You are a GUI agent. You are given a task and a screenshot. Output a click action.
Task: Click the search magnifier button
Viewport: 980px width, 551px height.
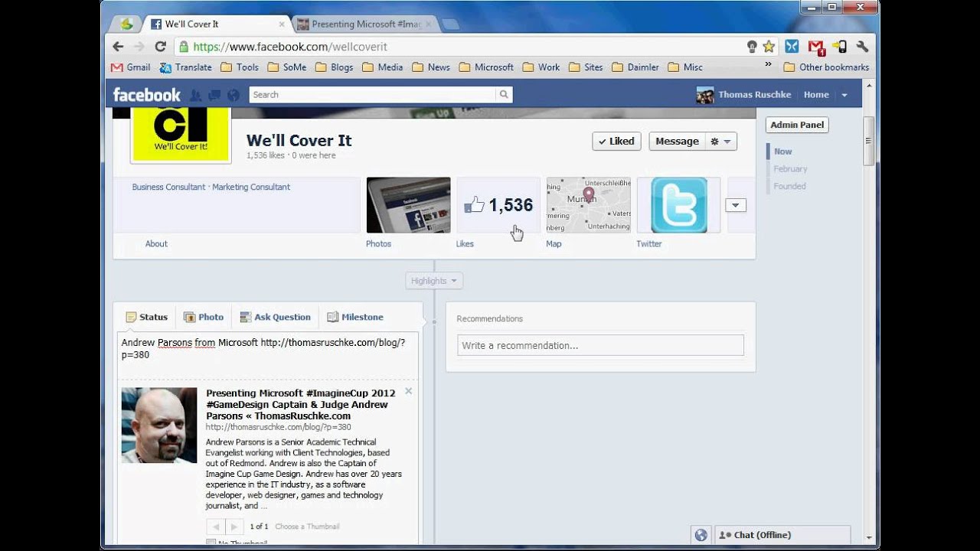504,95
